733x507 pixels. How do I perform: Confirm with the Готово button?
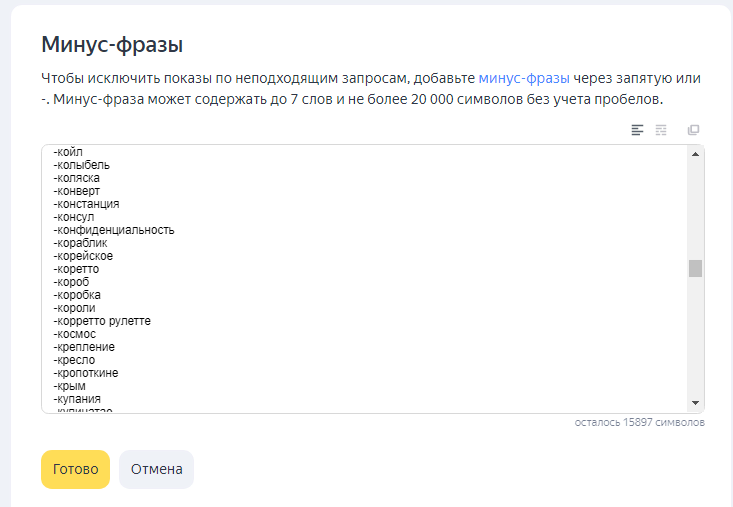point(75,469)
